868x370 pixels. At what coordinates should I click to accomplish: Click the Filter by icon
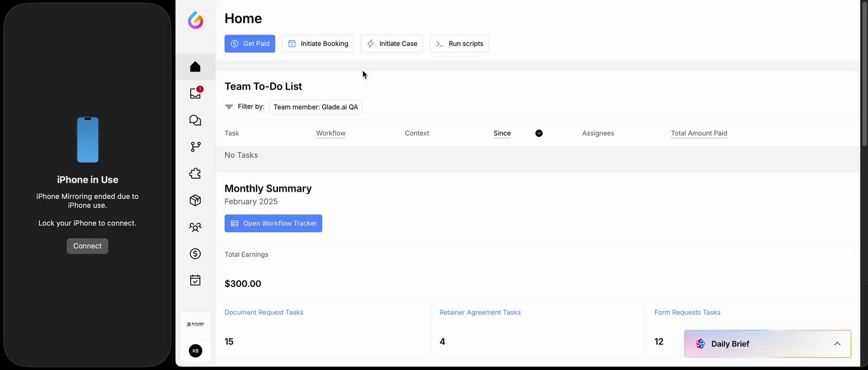[x=229, y=107]
